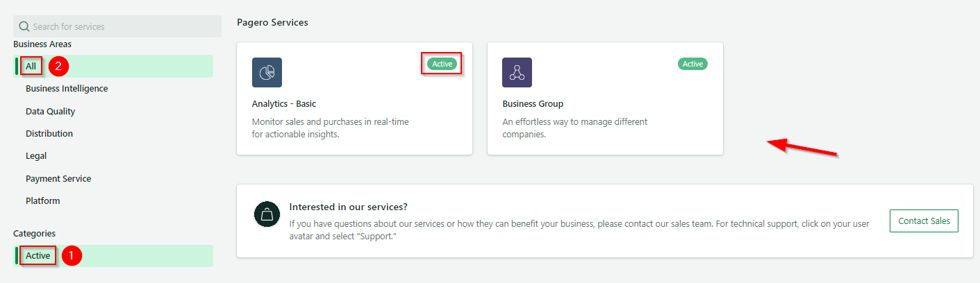Click the Business Group description text
Image resolution: width=980 pixels, height=283 pixels.
pos(575,128)
